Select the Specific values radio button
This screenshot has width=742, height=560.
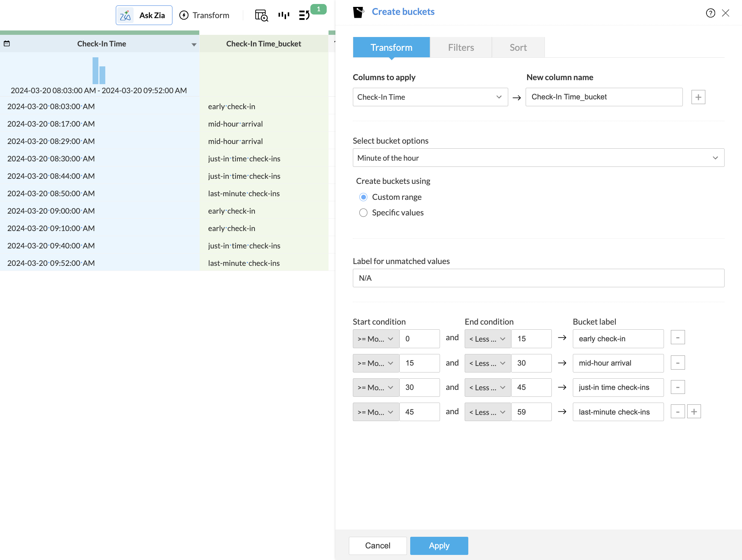click(363, 213)
